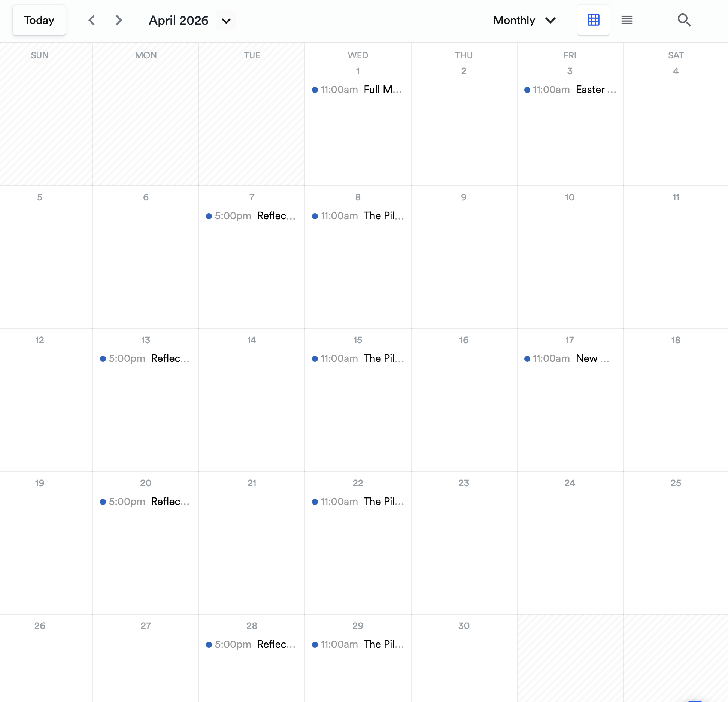Switch to grid calendar view
The image size is (728, 702).
[x=593, y=20]
